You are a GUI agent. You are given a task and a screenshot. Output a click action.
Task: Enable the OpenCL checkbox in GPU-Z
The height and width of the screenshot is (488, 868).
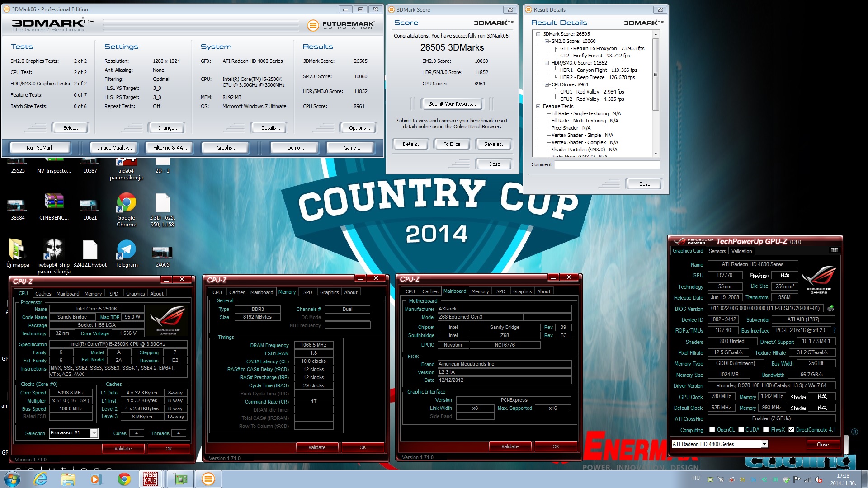[712, 430]
